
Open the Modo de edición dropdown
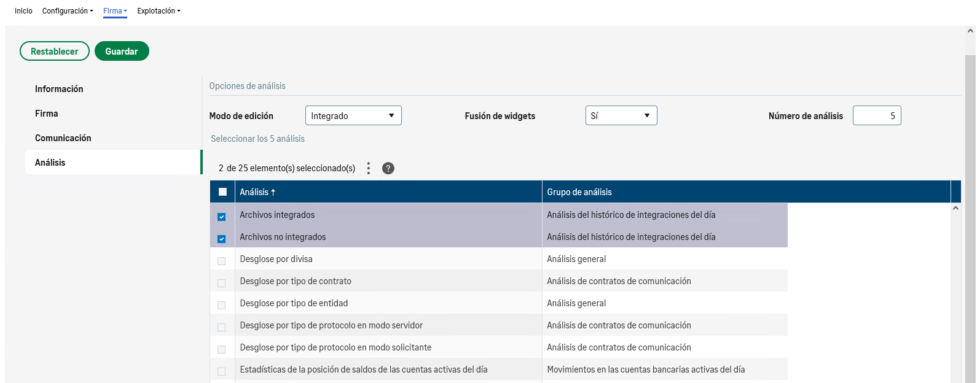click(x=353, y=115)
